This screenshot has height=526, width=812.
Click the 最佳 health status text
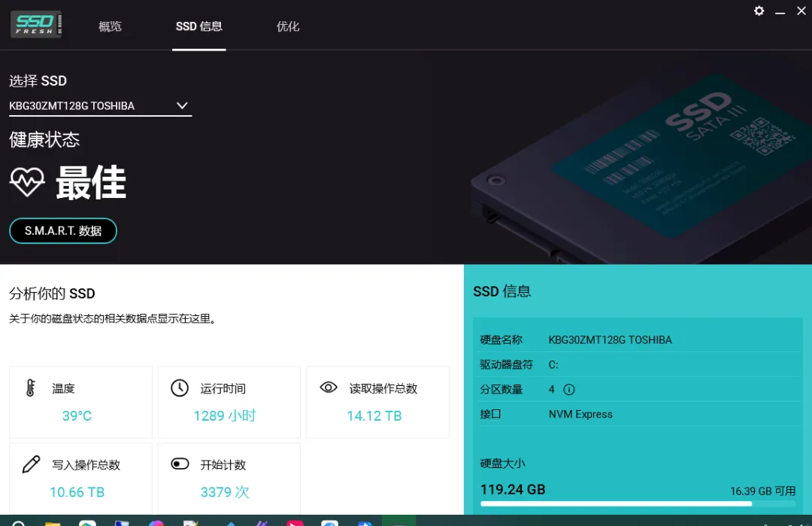pyautogui.click(x=91, y=182)
